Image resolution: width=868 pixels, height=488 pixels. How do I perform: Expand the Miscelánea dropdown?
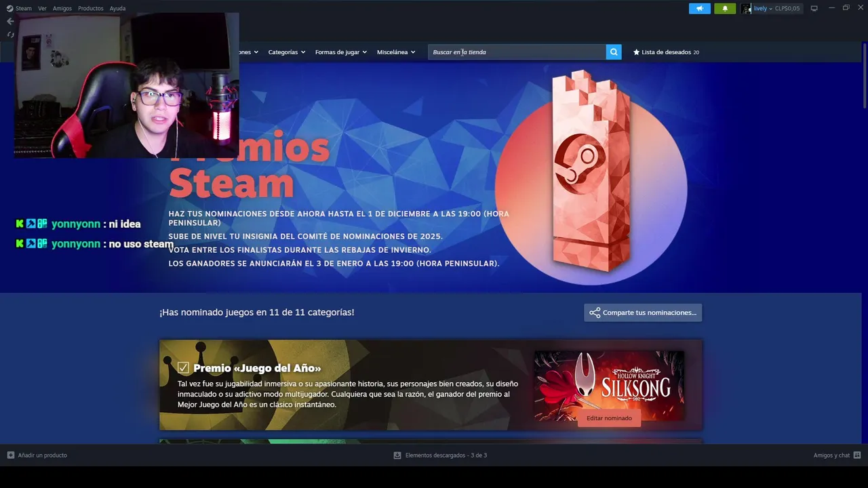[396, 52]
